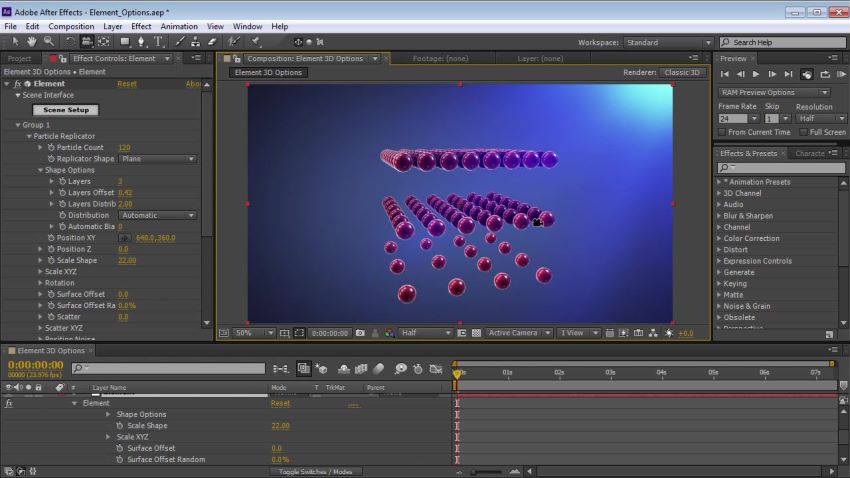The image size is (850, 478).
Task: Toggle the transparency grid icon
Action: tap(476, 333)
